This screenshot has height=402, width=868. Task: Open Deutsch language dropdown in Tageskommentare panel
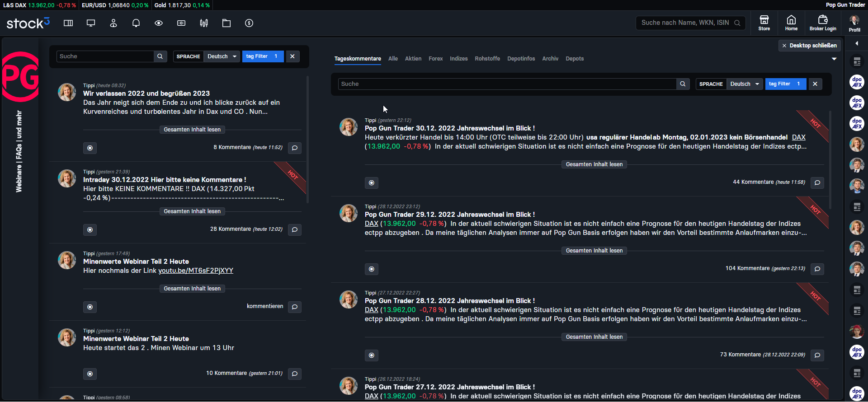[745, 84]
